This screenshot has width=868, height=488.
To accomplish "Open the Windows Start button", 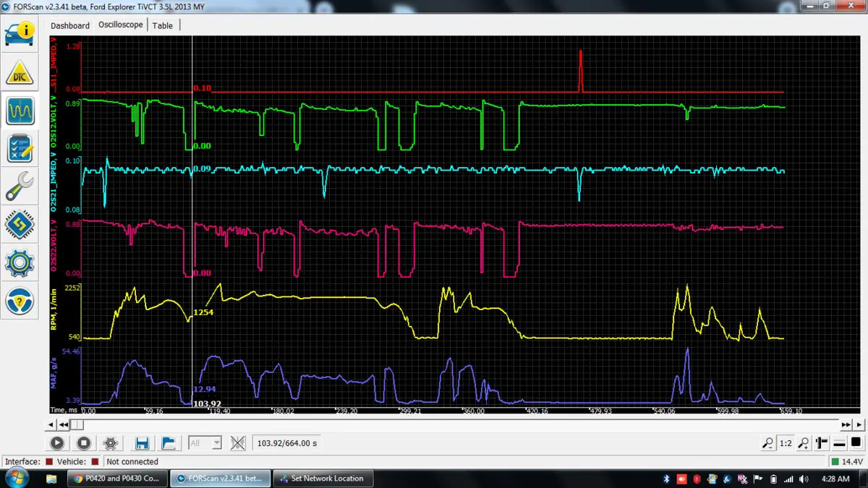I will coord(16,478).
